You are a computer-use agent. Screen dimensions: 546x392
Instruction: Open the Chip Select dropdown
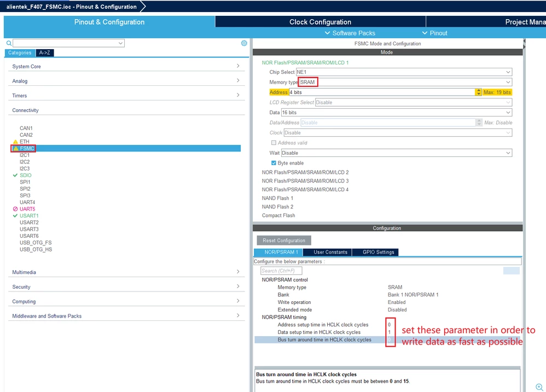pos(404,72)
